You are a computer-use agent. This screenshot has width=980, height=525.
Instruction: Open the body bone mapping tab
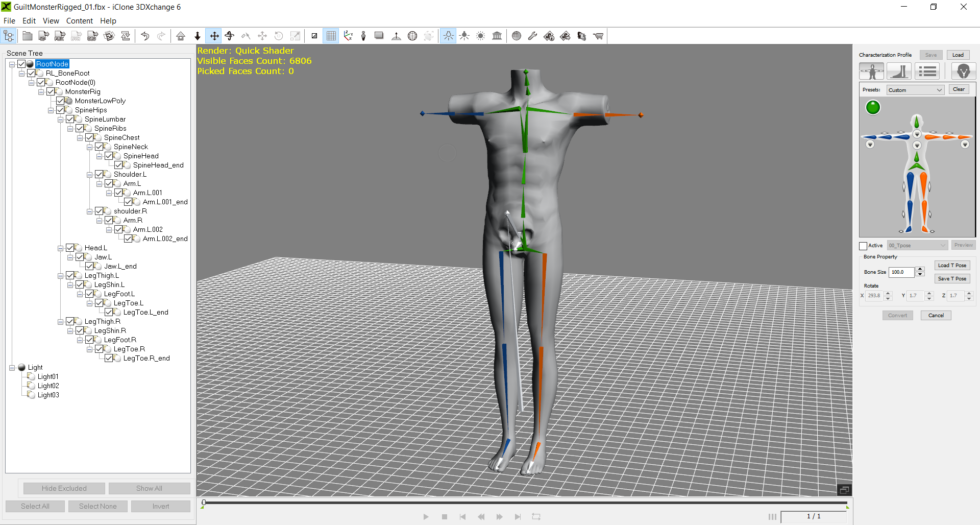pyautogui.click(x=871, y=71)
